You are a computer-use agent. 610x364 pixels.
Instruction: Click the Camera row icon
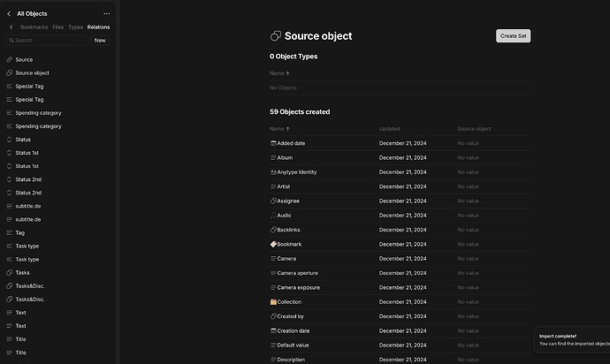pyautogui.click(x=273, y=259)
